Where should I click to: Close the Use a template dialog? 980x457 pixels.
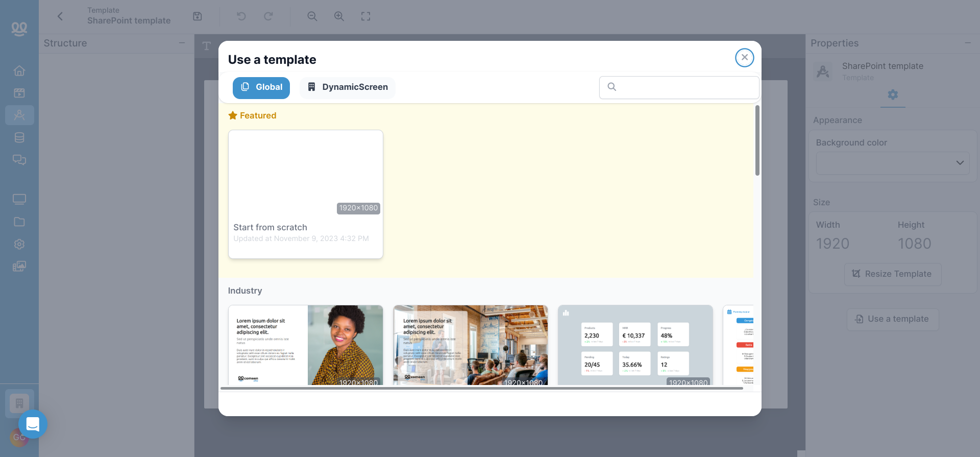pos(744,58)
